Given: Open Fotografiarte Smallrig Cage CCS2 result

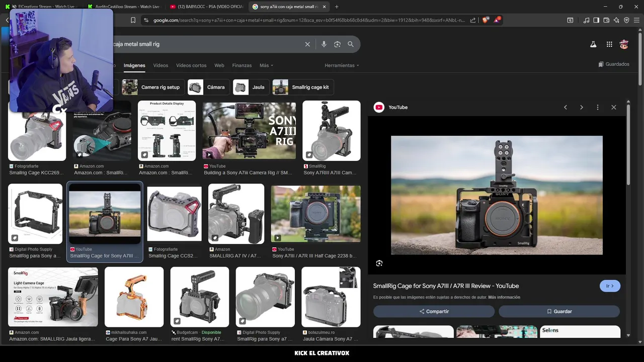Looking at the screenshot, I should [174, 214].
